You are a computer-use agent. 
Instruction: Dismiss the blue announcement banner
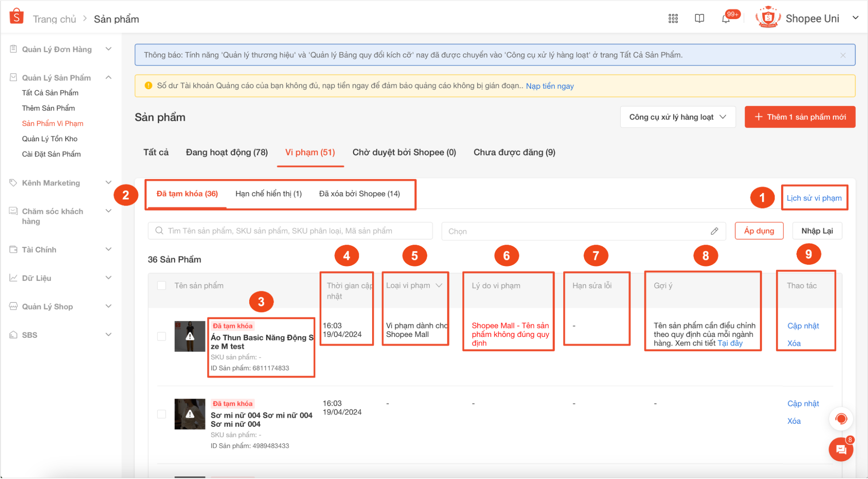[843, 55]
